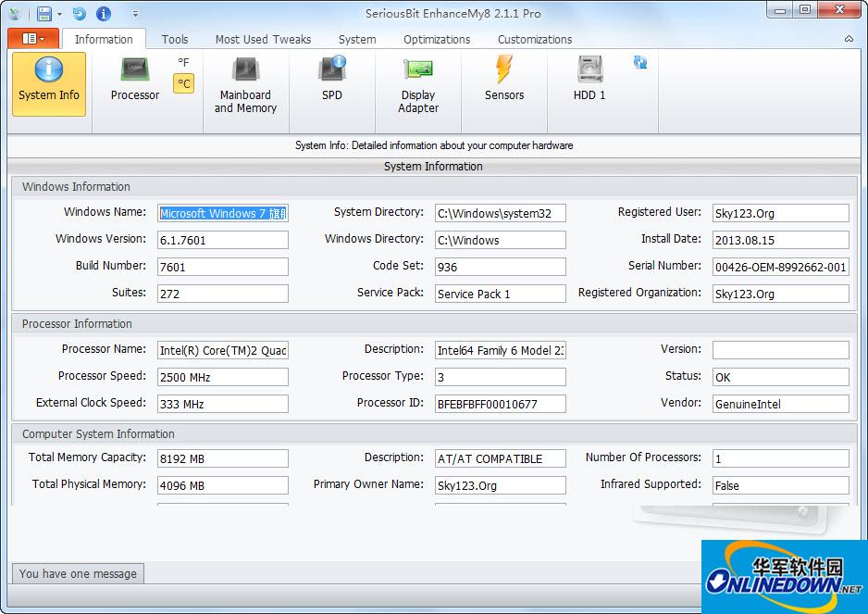
Task: Click the Status field showing OK
Action: point(780,377)
